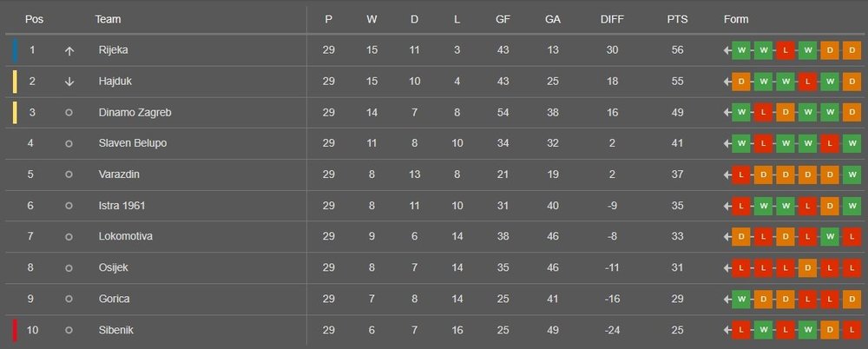Viewport: 868px width, 349px height.
Task: Click the down arrow icon beside Hajduk
Action: click(69, 82)
